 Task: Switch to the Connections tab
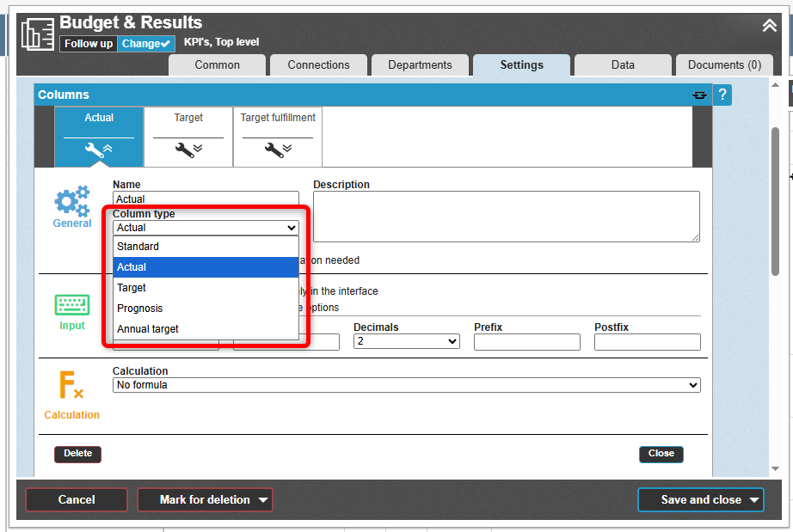coord(318,65)
